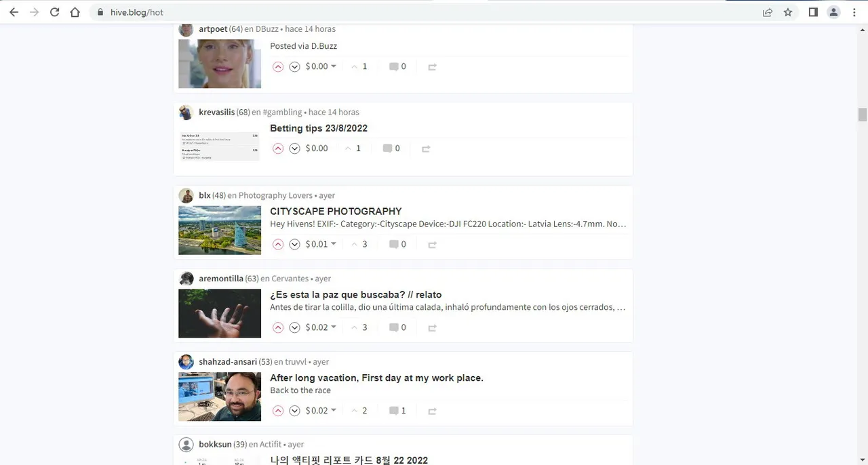Show voters list on artpoet post
The width and height of the screenshot is (868, 465).
359,66
